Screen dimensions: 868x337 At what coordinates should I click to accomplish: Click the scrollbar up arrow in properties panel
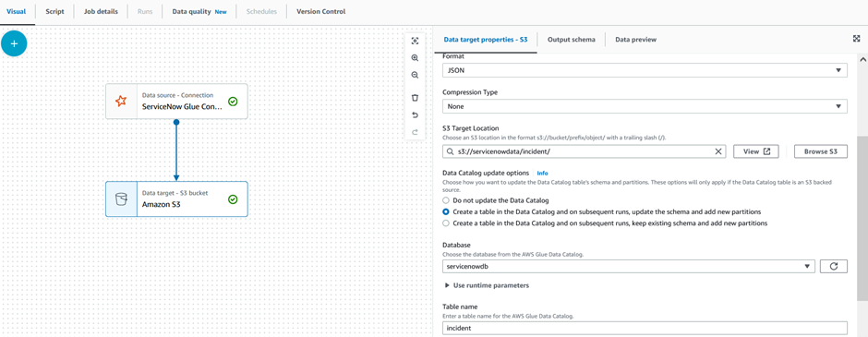click(x=862, y=59)
